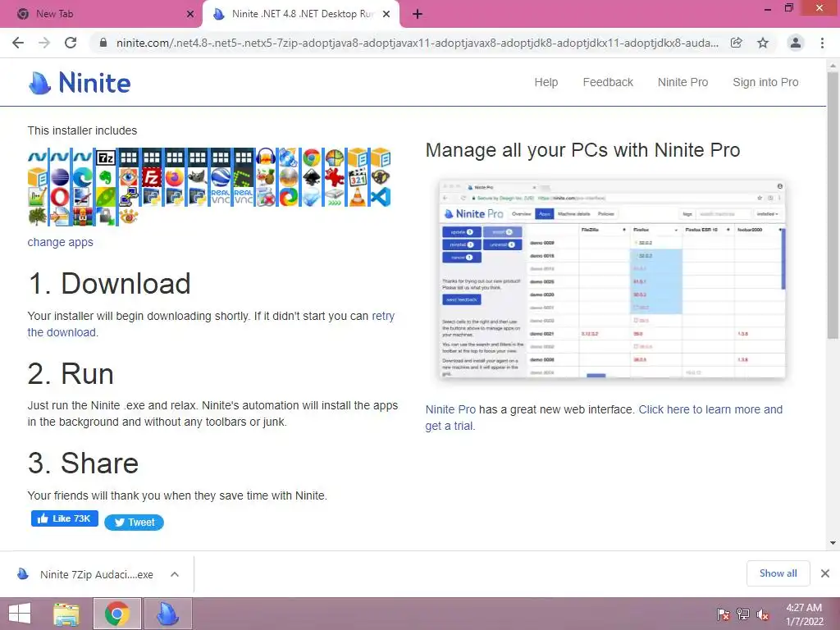
Task: Click the XnView icon
Action: 129,217
